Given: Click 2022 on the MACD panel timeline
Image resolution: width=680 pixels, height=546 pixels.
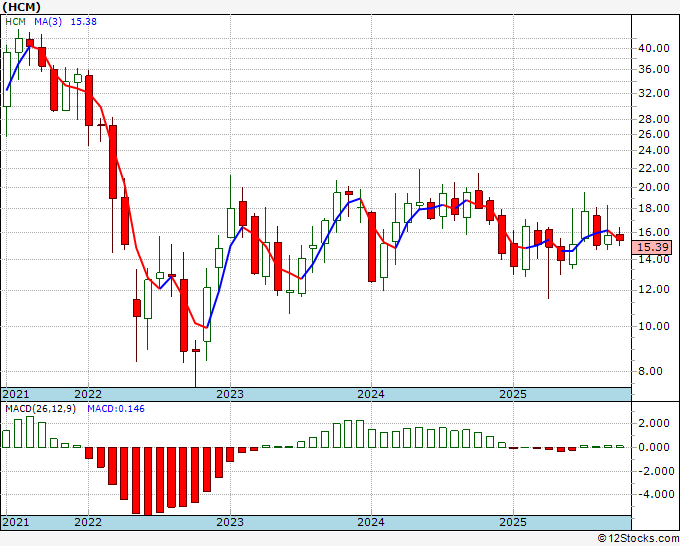Looking at the screenshot, I should click(88, 522).
